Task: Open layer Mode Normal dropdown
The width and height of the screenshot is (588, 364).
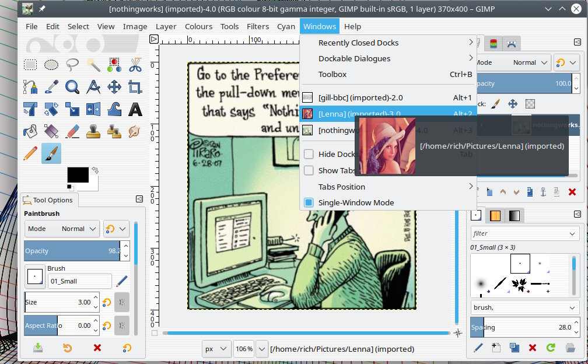Action: coord(513,62)
